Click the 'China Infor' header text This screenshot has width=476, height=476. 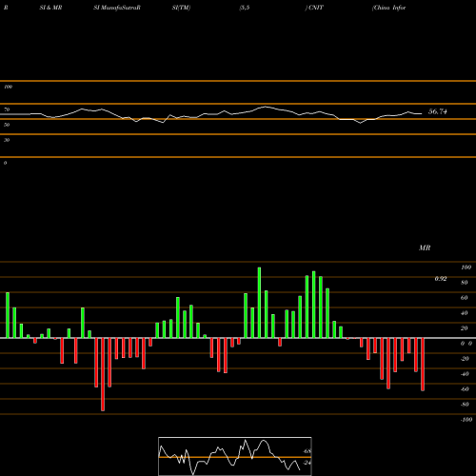point(389,8)
